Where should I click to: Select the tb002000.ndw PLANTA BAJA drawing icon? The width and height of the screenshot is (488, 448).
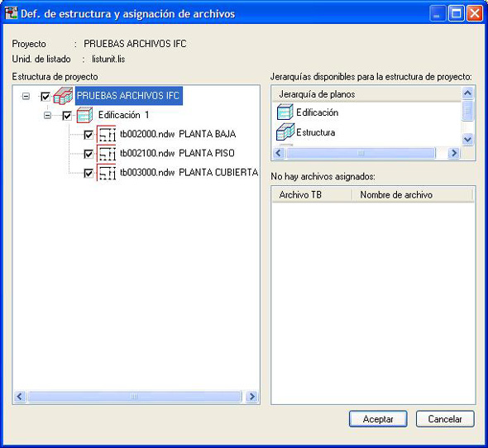[106, 134]
